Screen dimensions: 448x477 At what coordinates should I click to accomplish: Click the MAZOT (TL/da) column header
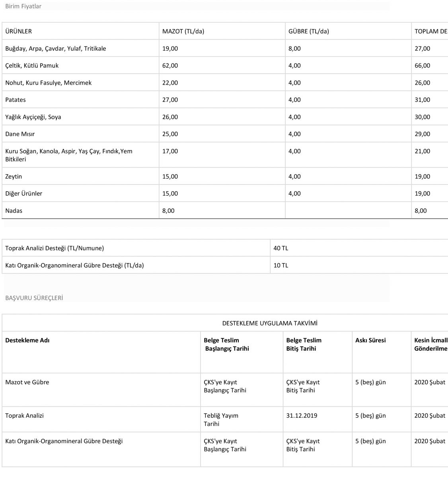pos(183,31)
